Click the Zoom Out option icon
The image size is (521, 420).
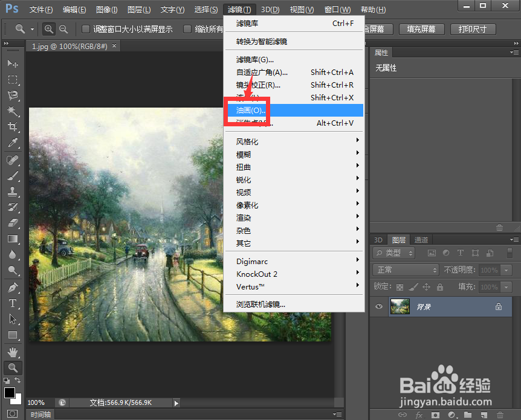click(x=63, y=29)
